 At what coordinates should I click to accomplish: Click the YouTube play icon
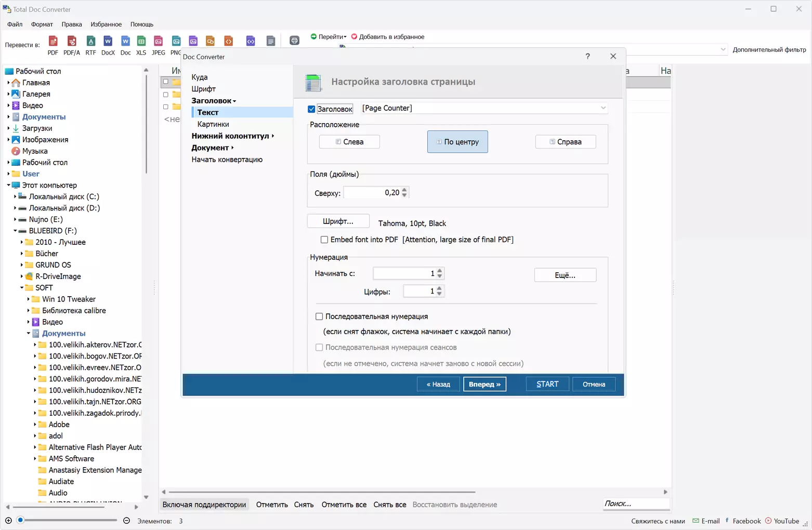tap(768, 521)
